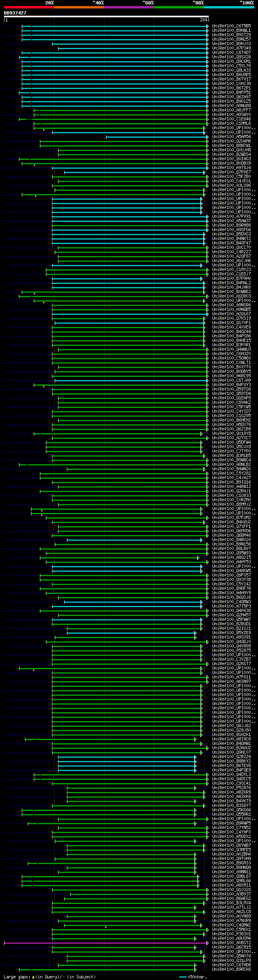
Task: Click the =50char. scale legend
Action: 193,977
